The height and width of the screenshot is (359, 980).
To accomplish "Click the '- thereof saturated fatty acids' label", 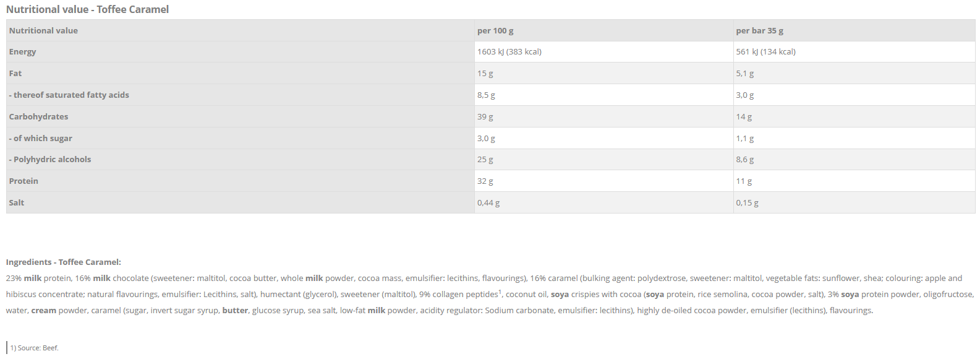I will [69, 95].
